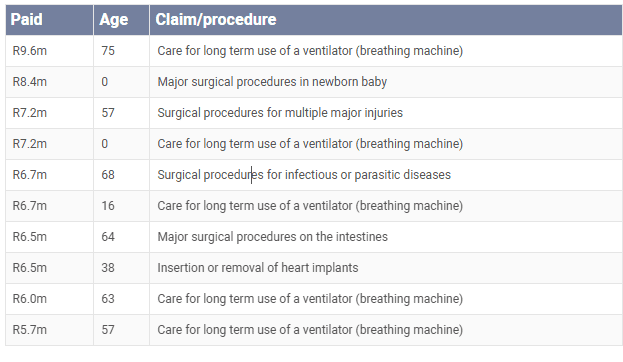The width and height of the screenshot is (623, 362).
Task: Click the ventilator claim text in the R9.6m row
Action: pos(310,51)
